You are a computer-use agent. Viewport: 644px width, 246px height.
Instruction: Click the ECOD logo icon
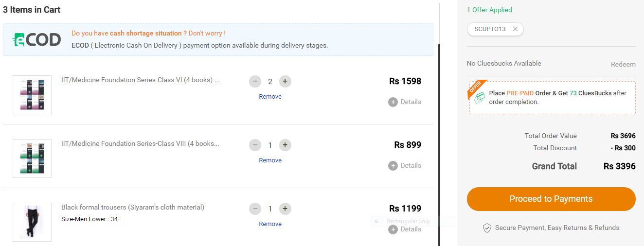click(36, 39)
